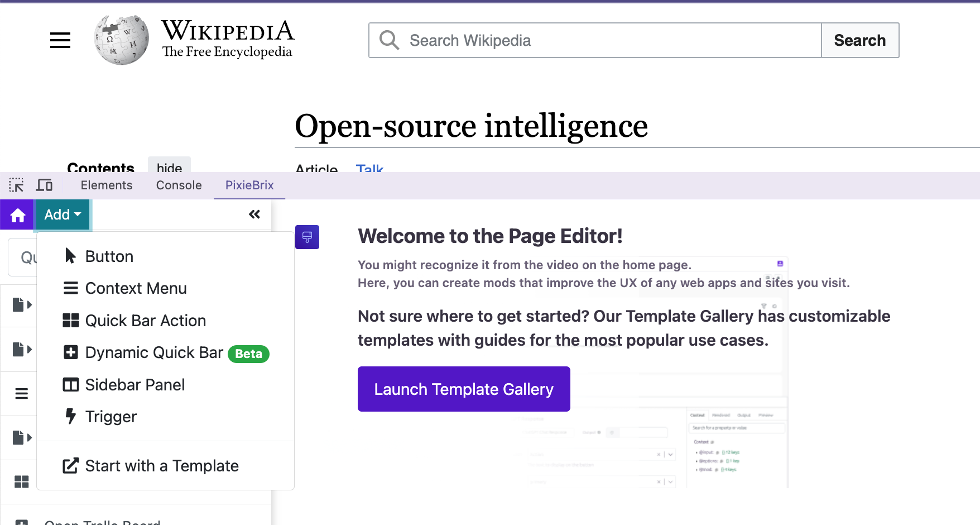Click the Wikipedia Search button

coord(860,40)
